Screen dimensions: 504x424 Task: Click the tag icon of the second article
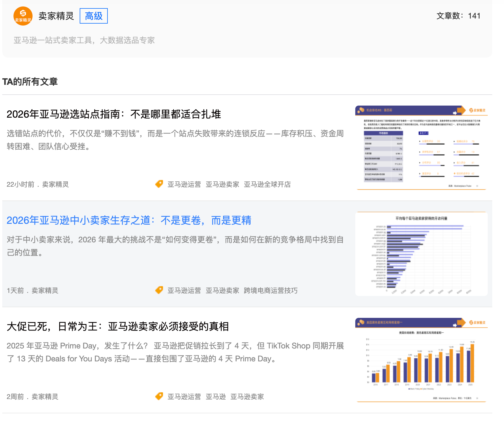point(159,290)
